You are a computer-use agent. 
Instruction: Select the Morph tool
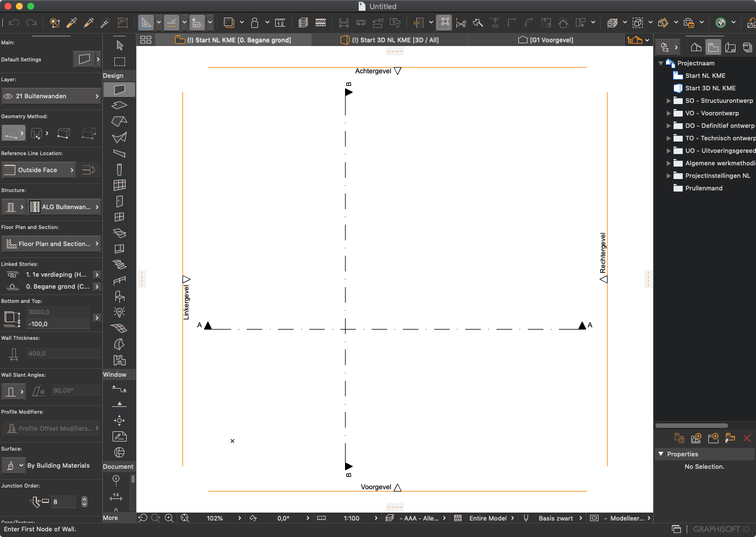pos(119,344)
